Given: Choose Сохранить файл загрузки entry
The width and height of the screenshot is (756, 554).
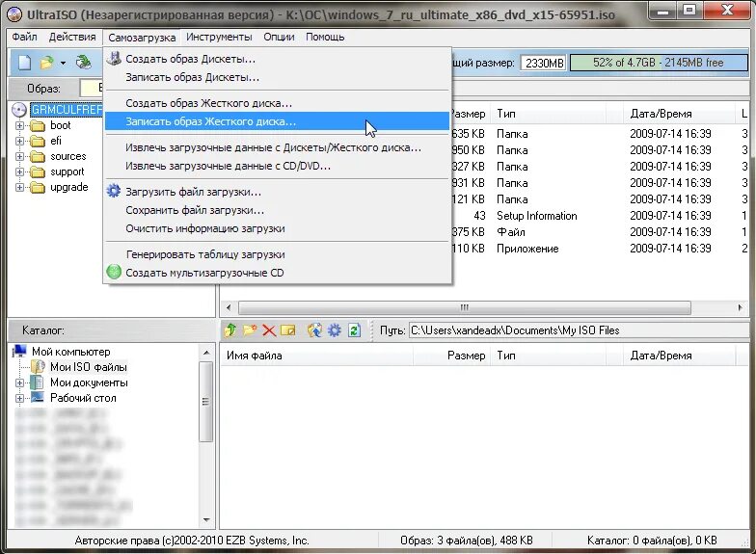Looking at the screenshot, I should pyautogui.click(x=278, y=210).
